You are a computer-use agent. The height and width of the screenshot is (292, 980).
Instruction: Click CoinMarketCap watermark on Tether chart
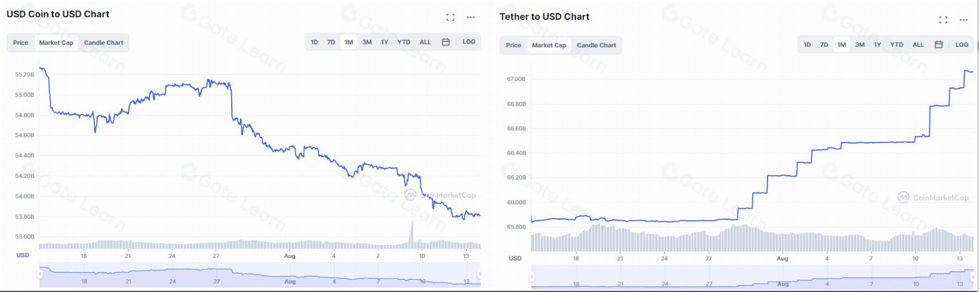(933, 197)
